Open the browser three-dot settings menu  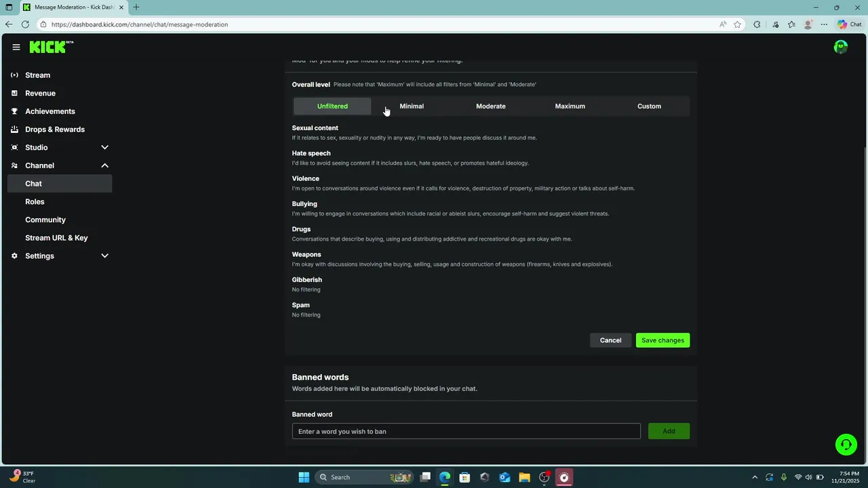click(824, 24)
